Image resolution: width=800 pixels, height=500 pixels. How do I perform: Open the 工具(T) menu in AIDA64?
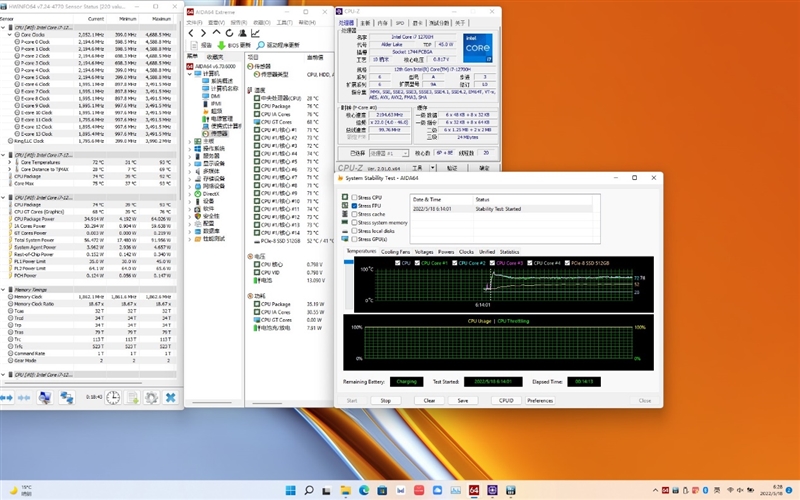coord(284,22)
